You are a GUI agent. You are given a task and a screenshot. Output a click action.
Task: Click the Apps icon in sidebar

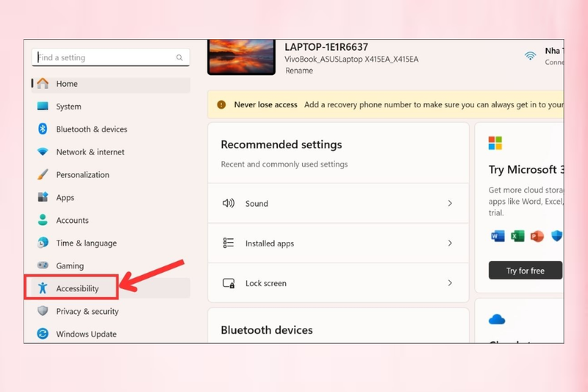pyautogui.click(x=43, y=197)
